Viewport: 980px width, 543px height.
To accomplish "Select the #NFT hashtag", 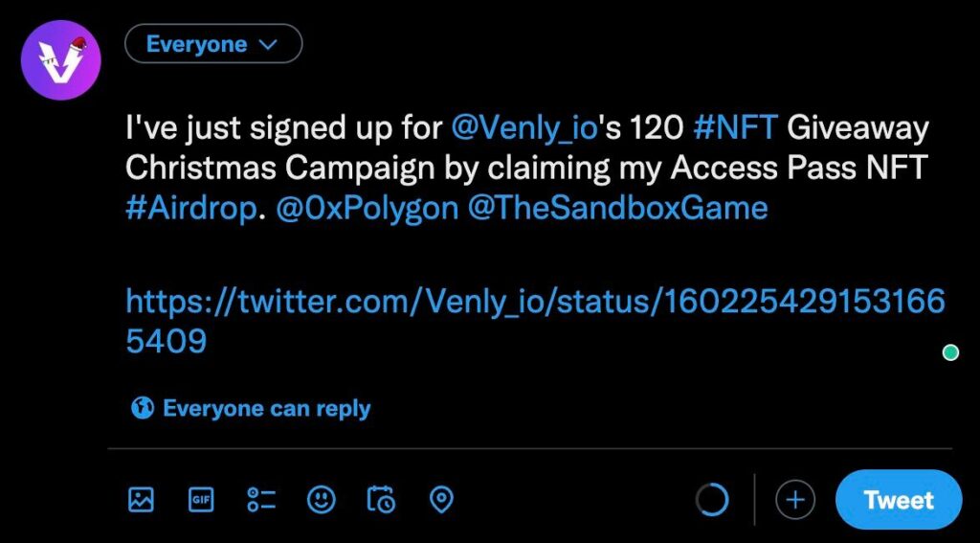I will [736, 129].
